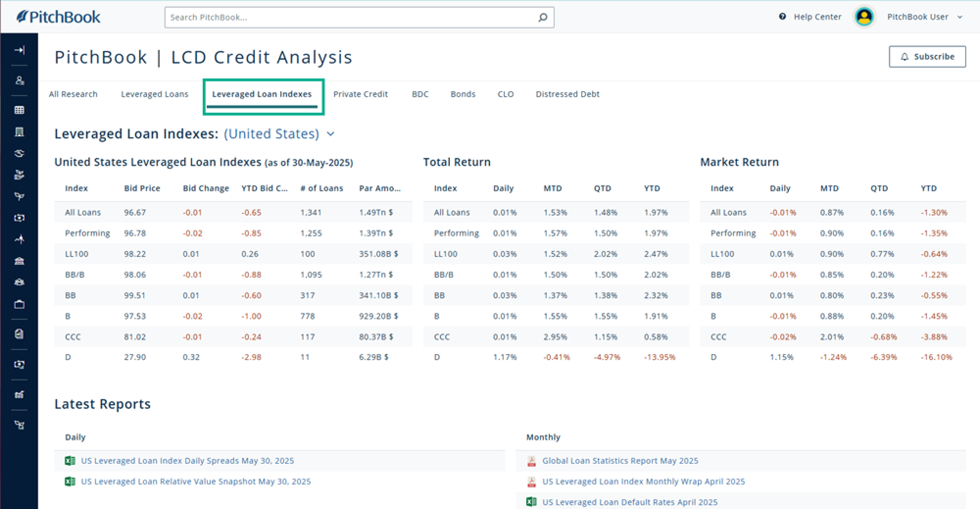Viewport: 980px width, 509px height.
Task: Click the Subscribe button
Action: 927,56
